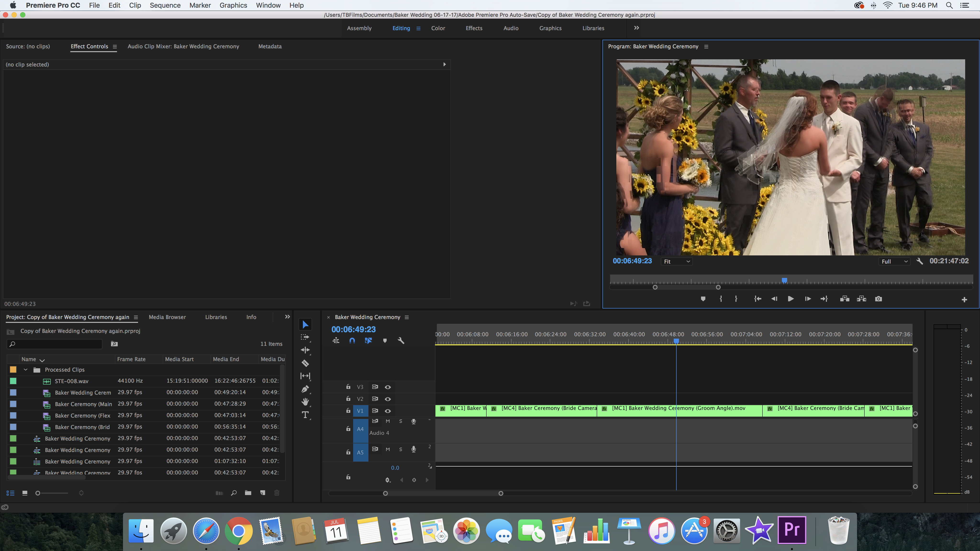Solo track A5
This screenshot has width=980, height=551.
pyautogui.click(x=401, y=449)
